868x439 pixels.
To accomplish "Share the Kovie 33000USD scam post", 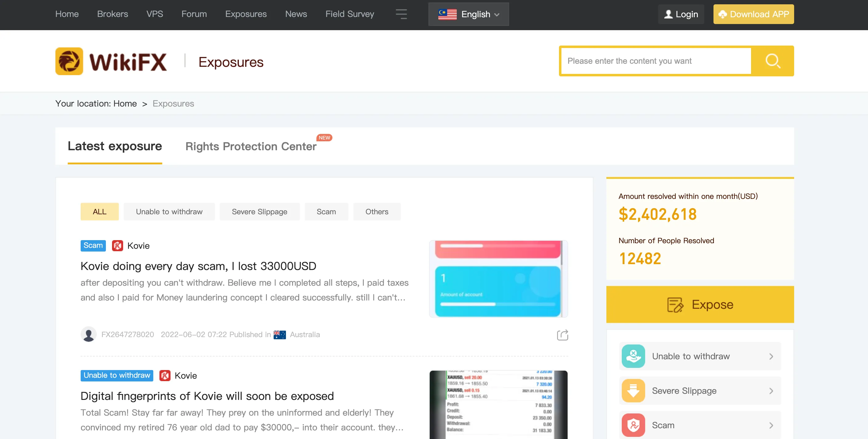I will pos(562,335).
